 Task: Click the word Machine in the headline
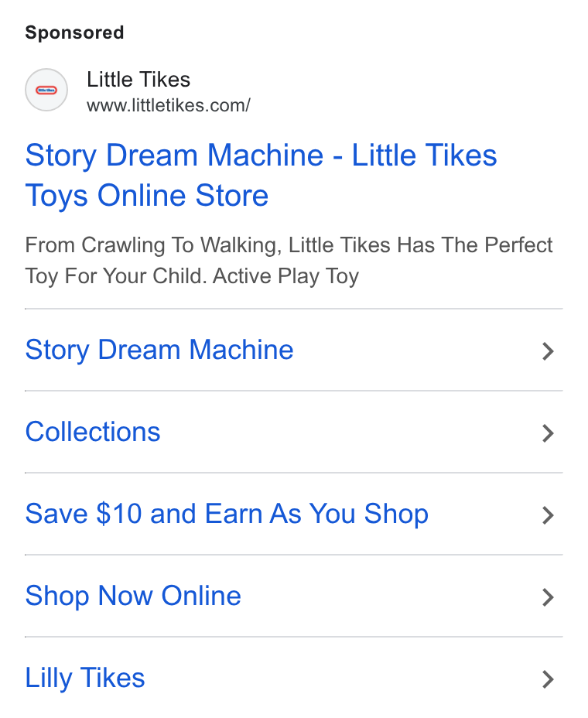click(x=265, y=156)
